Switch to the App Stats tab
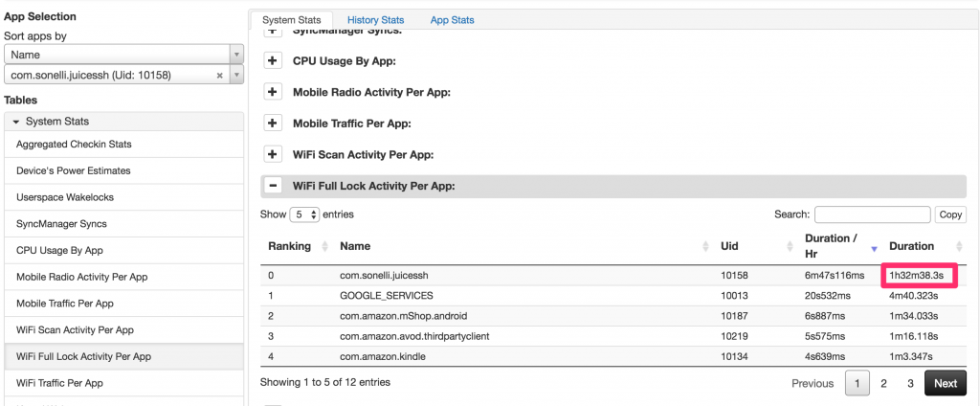The image size is (980, 406). 452,19
